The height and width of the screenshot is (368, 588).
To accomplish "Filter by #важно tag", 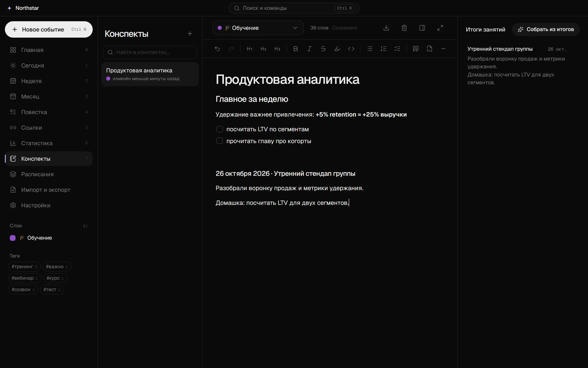I will click(x=57, y=267).
